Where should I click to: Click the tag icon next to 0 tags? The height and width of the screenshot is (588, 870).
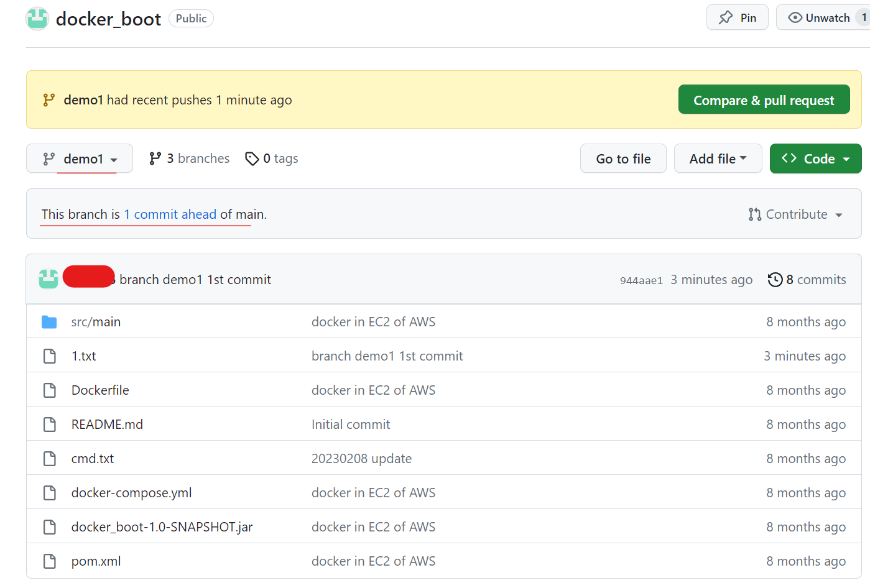click(252, 159)
